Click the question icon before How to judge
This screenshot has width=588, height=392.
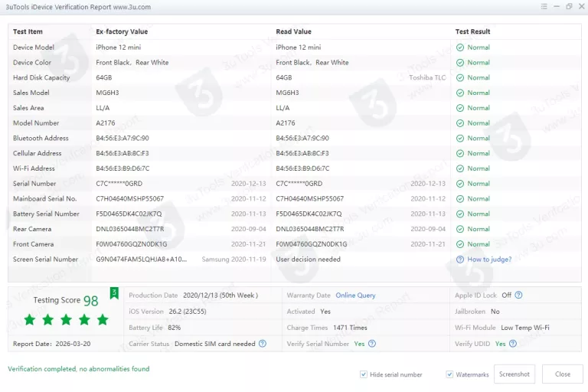460,260
